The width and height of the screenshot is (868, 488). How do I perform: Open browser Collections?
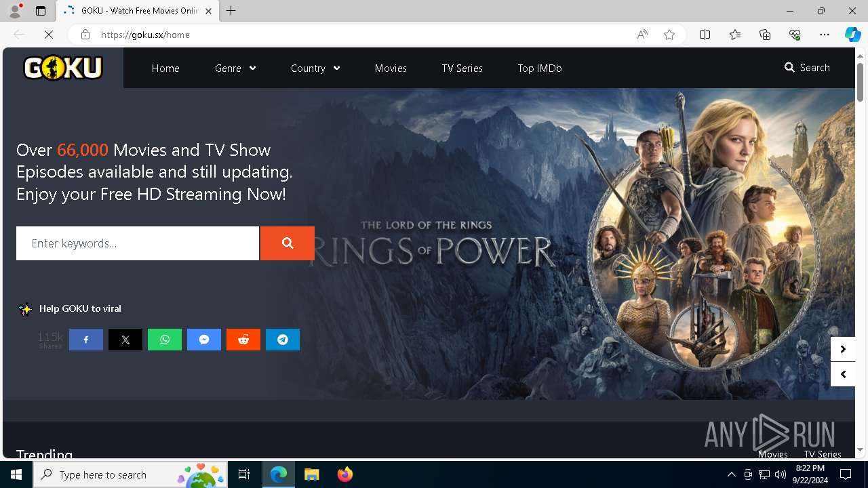point(765,35)
